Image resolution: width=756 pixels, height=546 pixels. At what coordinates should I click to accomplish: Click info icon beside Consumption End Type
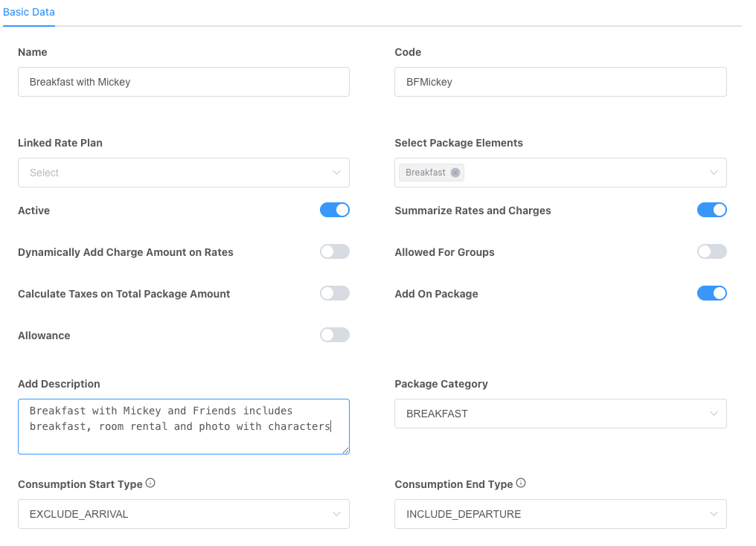coord(521,484)
